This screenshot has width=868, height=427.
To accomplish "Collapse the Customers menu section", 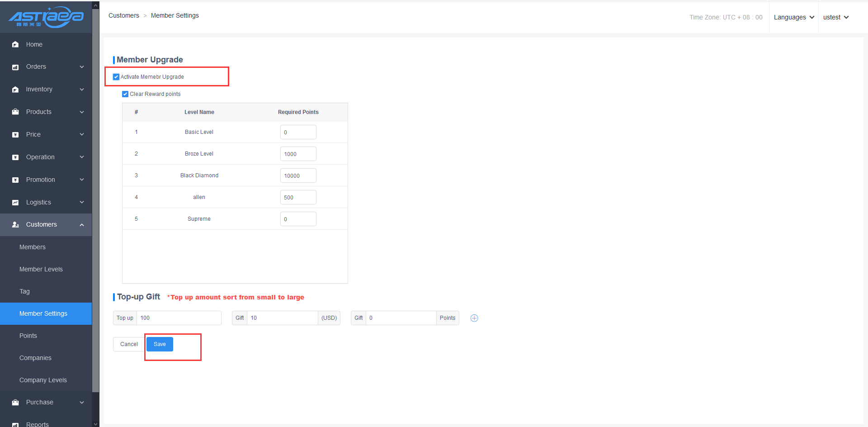I will [82, 225].
